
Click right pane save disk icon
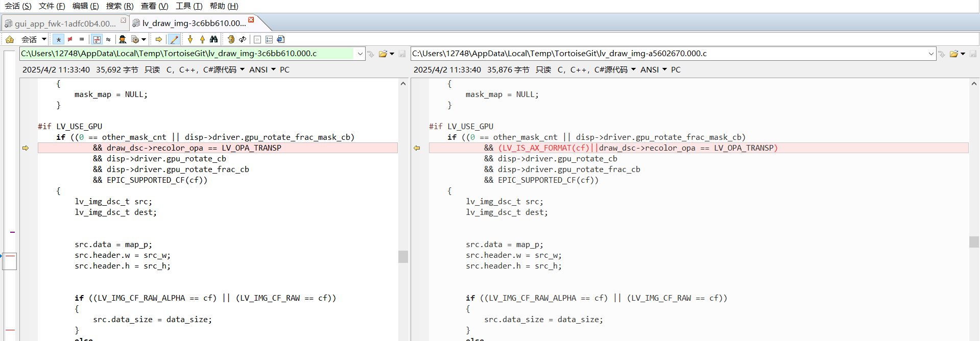tap(973, 54)
